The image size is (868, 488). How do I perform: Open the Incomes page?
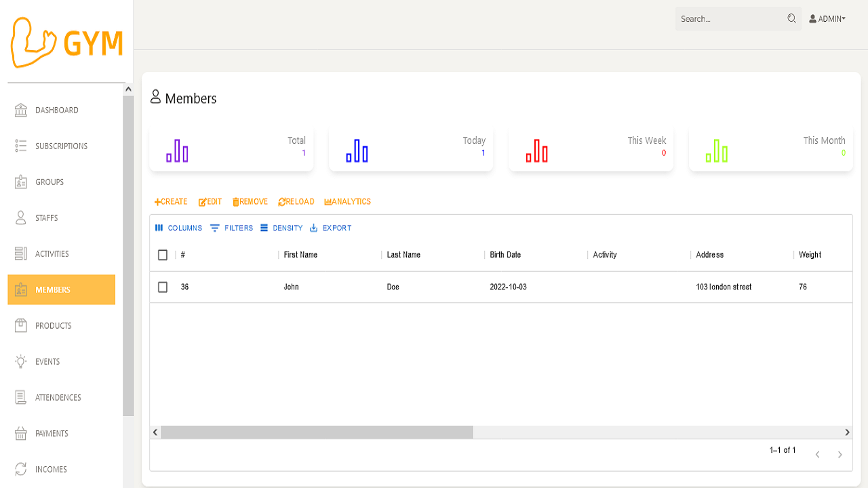[51, 469]
